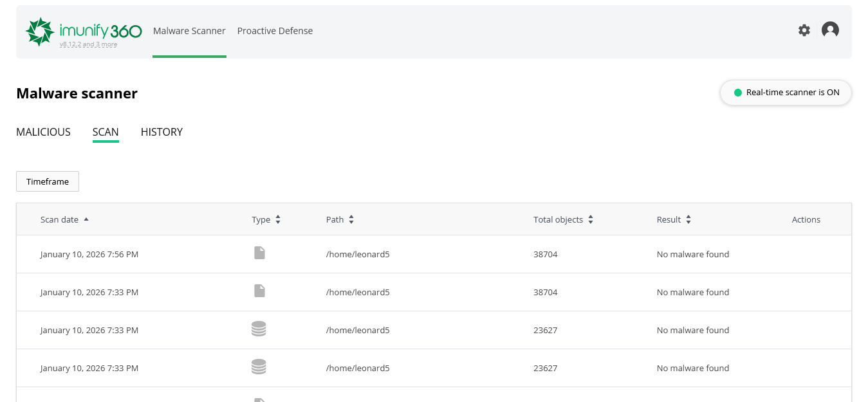Viewport: 868px width, 402px height.
Task: Click the Imunify360 logo
Action: (x=83, y=30)
